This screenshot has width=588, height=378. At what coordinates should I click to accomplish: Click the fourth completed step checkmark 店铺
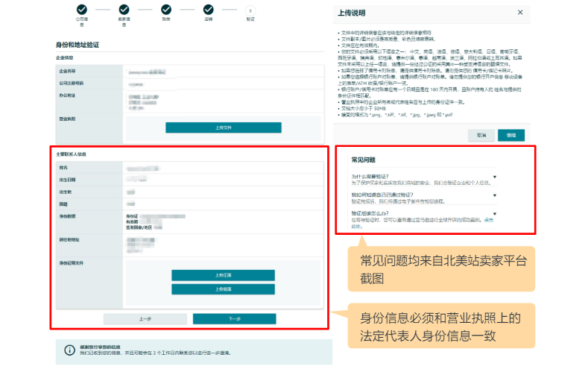(208, 10)
